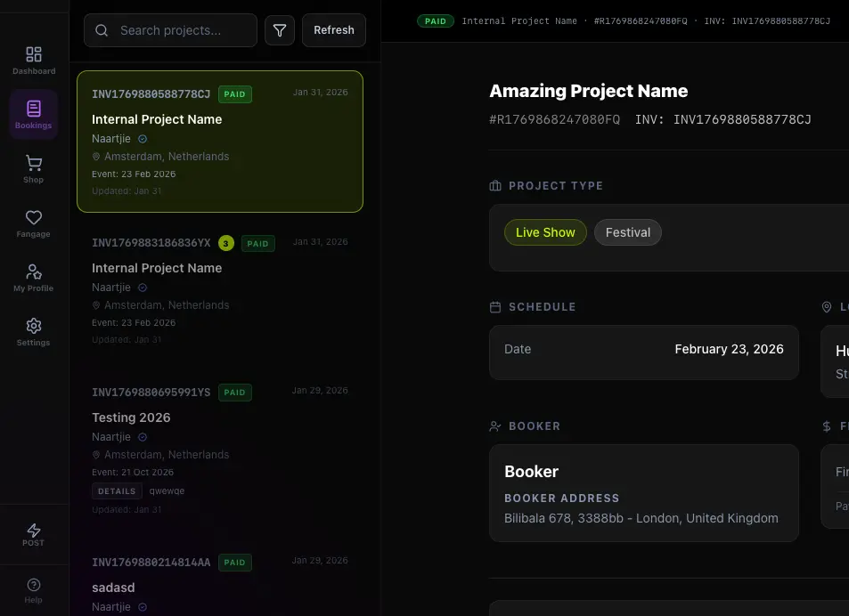Click PAID badge on INV1769880588778CJ card
Image resolution: width=849 pixels, height=616 pixels.
click(x=235, y=94)
